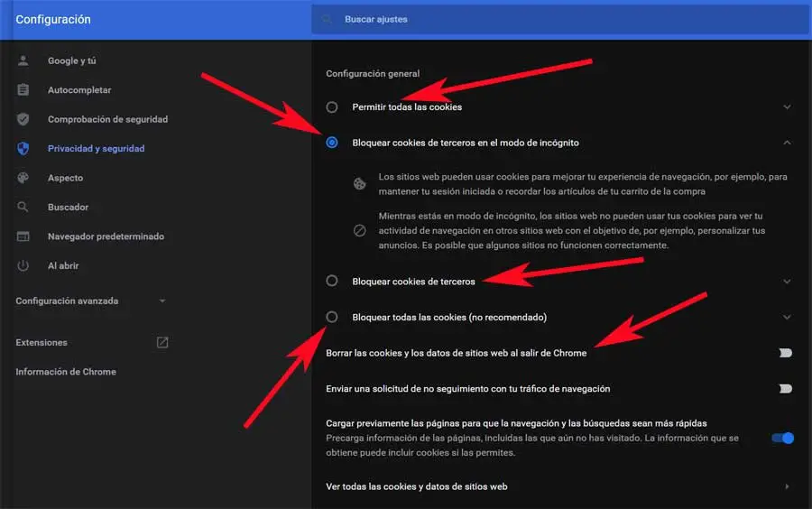Click the palette icon for Aspecto

pos(23,178)
